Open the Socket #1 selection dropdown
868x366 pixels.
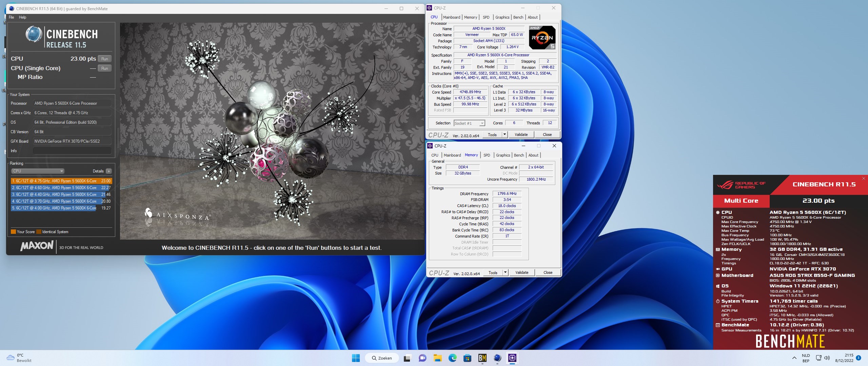click(469, 123)
